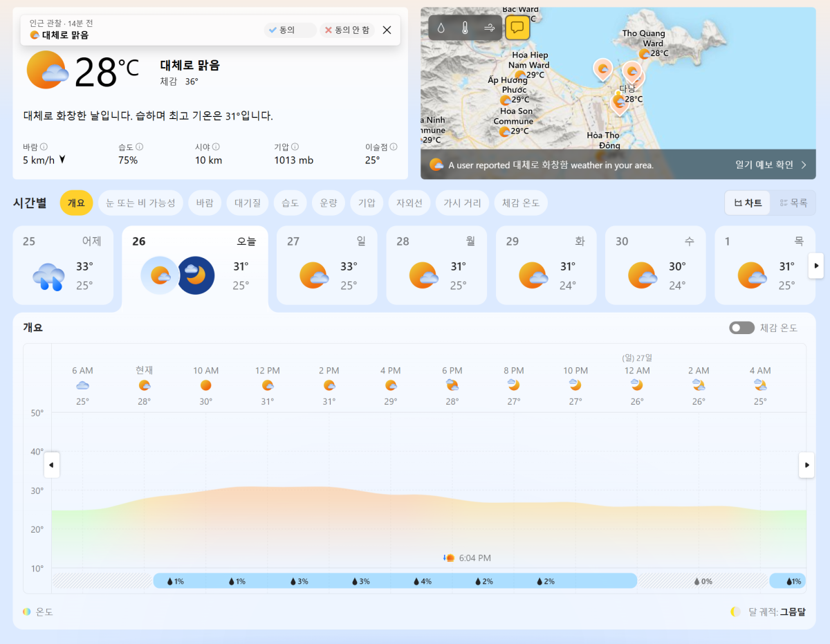Click the hourly chart left arrow
Screen dimensions: 830x644
52,465
